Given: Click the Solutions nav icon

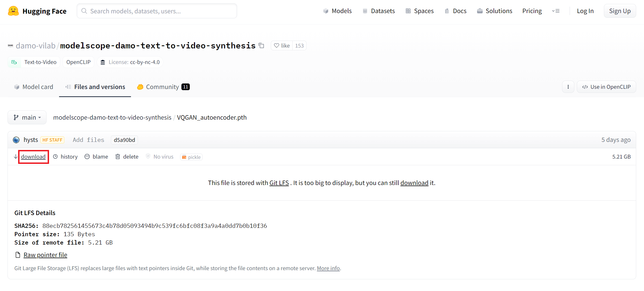Looking at the screenshot, I should (x=480, y=11).
